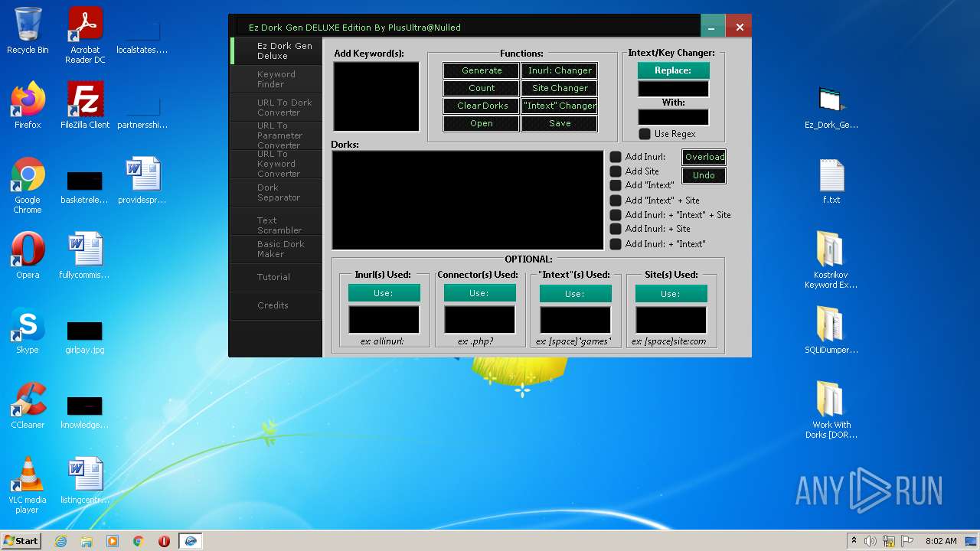Open the Tutorial tab
The width and height of the screenshot is (980, 551).
[276, 277]
